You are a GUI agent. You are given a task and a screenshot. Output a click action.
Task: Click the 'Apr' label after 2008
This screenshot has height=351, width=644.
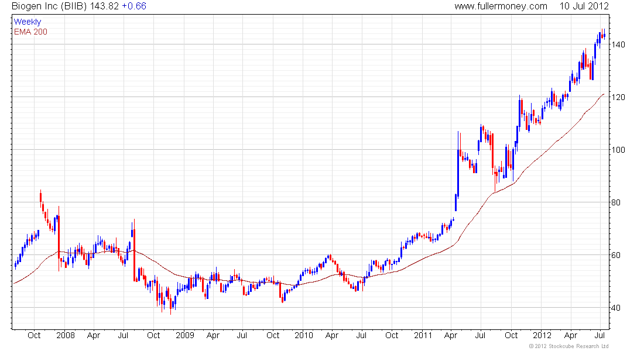click(x=94, y=335)
